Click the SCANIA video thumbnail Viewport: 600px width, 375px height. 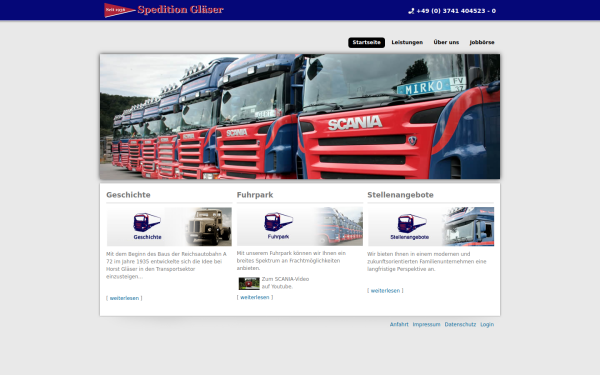click(249, 284)
